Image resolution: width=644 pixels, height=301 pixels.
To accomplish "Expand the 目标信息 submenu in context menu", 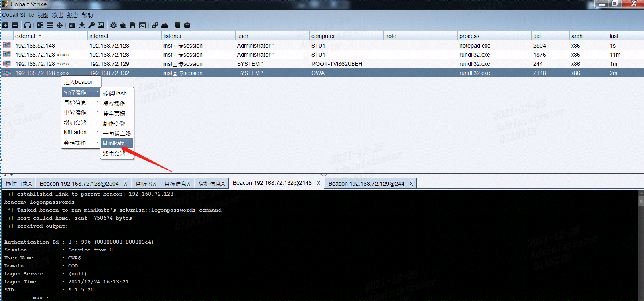I will coord(81,103).
